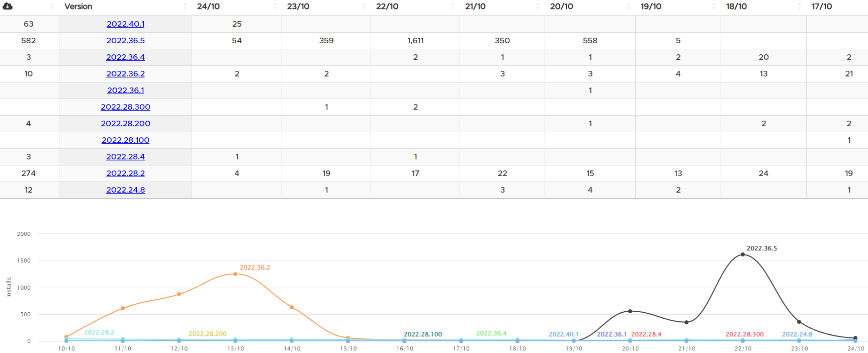Sort by the 21/10 column header

pos(475,7)
